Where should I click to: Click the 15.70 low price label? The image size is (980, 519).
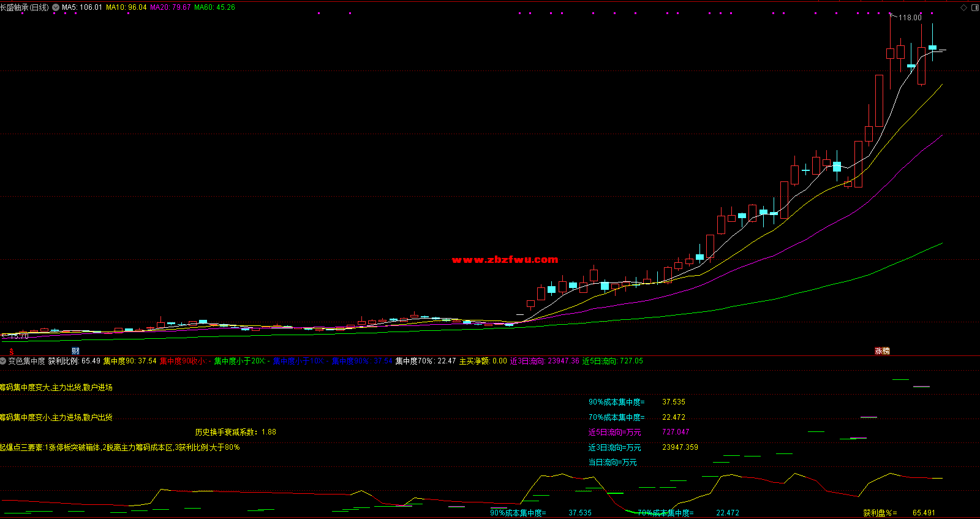pos(18,336)
